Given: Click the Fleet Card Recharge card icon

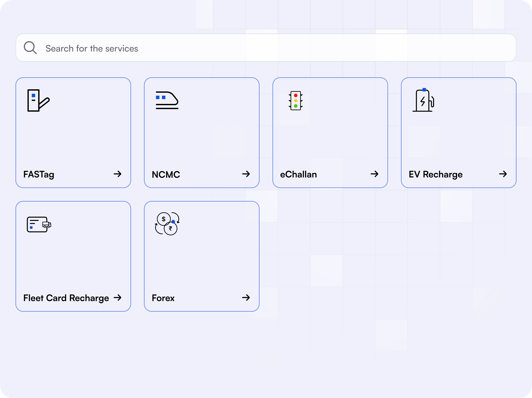Looking at the screenshot, I should [x=39, y=224].
